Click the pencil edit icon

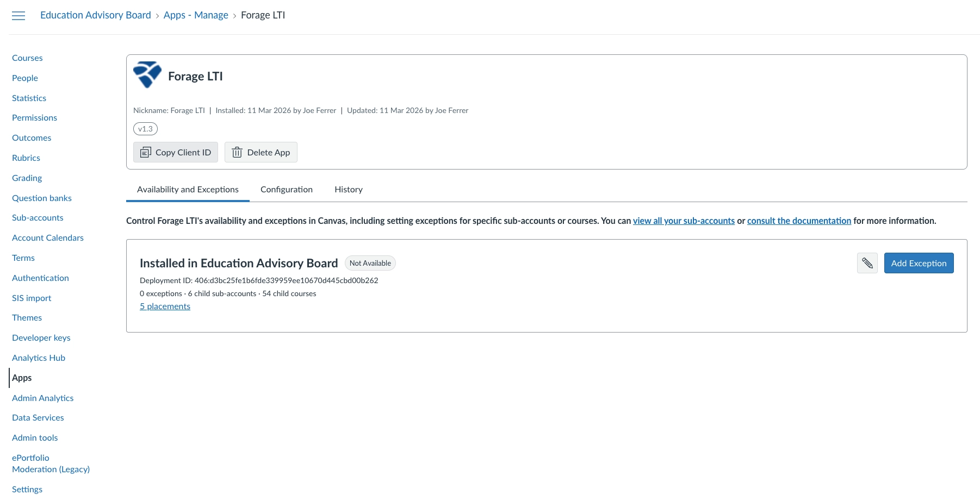pos(867,263)
